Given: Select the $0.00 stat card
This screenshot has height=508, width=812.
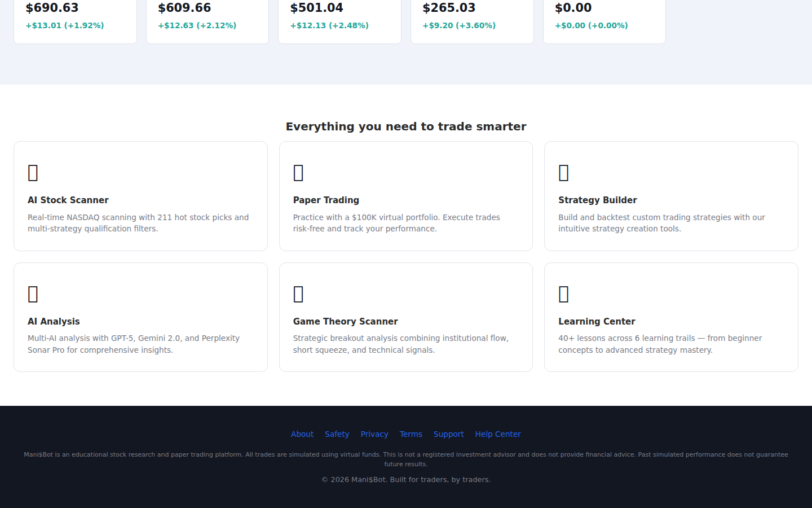Looking at the screenshot, I should point(604,17).
